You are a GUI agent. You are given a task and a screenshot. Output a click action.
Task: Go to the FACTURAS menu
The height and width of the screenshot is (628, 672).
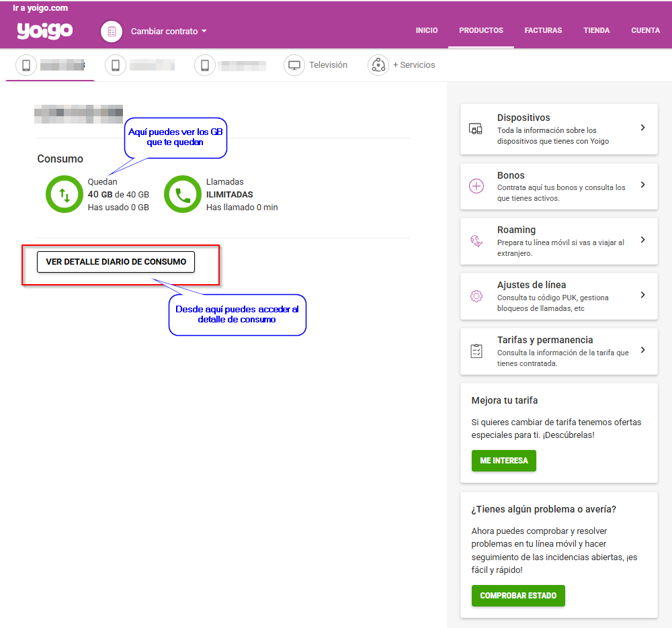543,31
